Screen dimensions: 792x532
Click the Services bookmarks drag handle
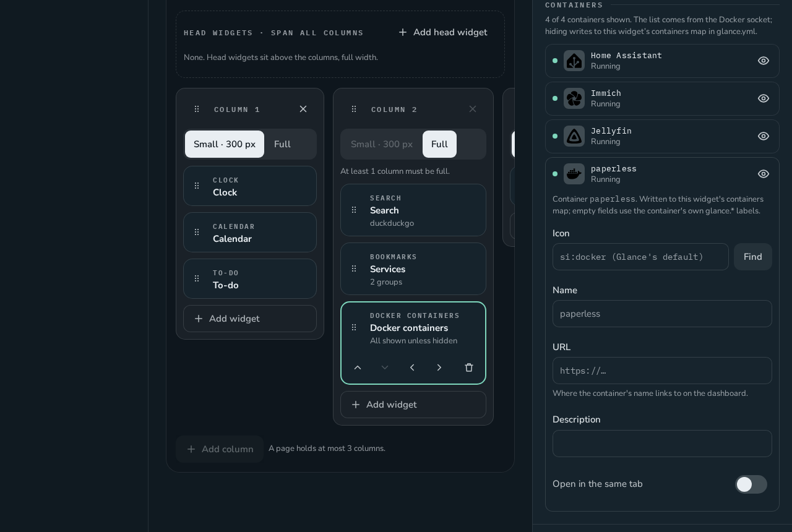coord(354,268)
